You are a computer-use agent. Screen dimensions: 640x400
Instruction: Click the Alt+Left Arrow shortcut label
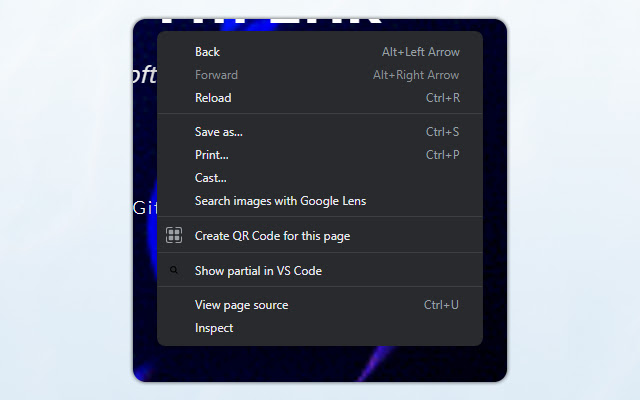[420, 52]
